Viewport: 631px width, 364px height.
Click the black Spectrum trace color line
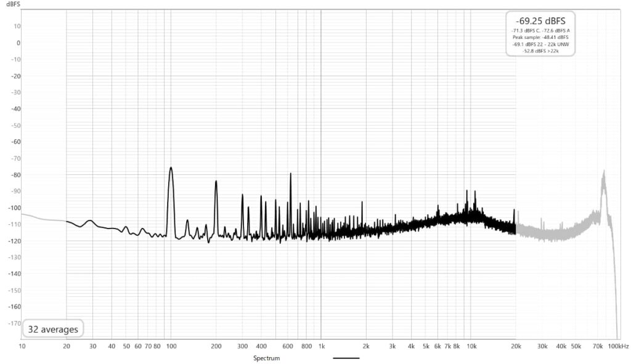click(x=346, y=358)
